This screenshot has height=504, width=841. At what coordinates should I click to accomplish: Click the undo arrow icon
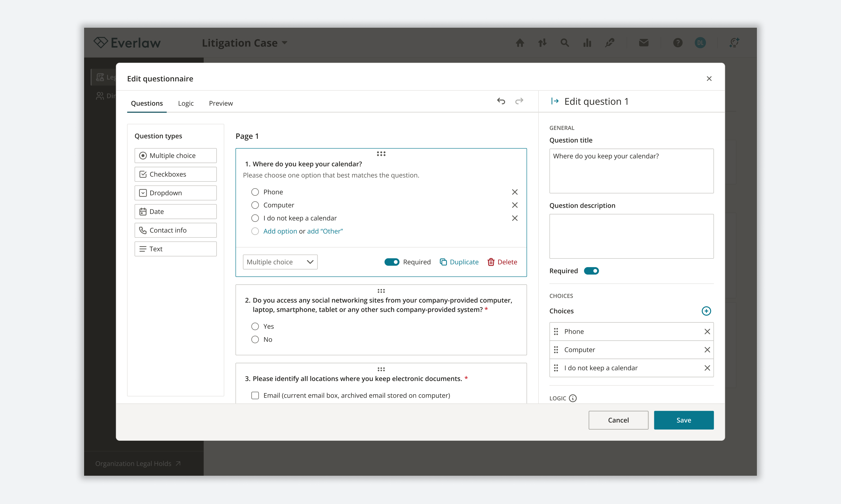501,101
